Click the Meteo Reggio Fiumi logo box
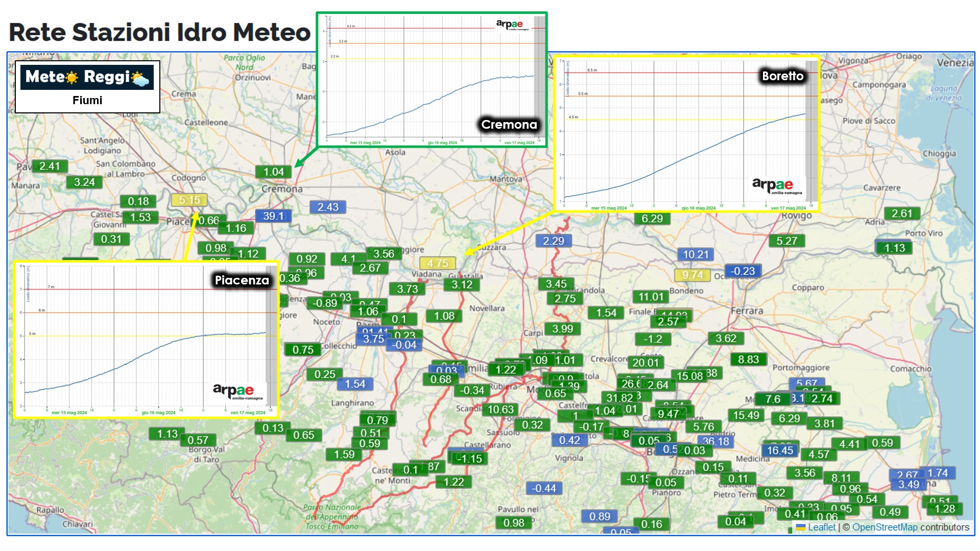The width and height of the screenshot is (980, 551). [87, 87]
